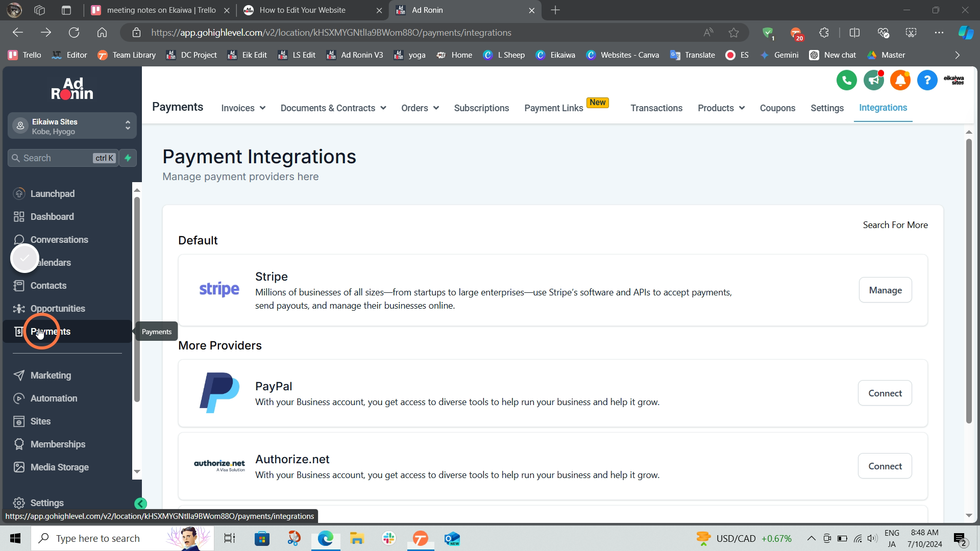This screenshot has width=980, height=551.
Task: Click the green lightning quick actions icon
Action: click(128, 158)
